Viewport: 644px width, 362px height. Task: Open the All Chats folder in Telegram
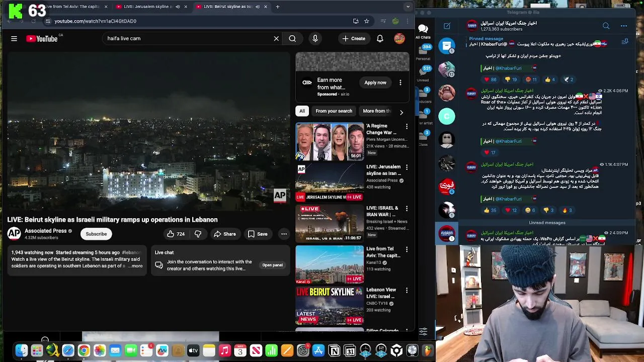[423, 32]
